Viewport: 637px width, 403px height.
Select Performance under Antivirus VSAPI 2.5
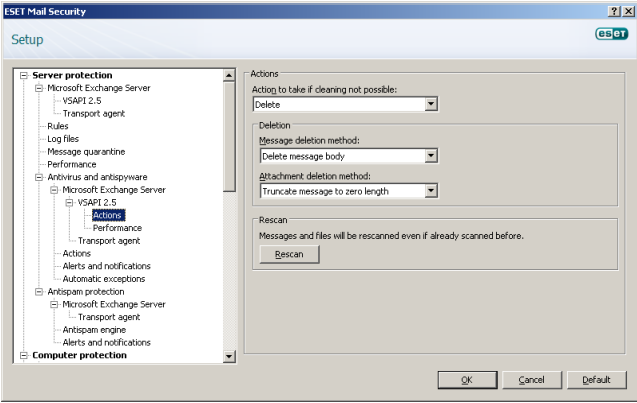(x=117, y=228)
